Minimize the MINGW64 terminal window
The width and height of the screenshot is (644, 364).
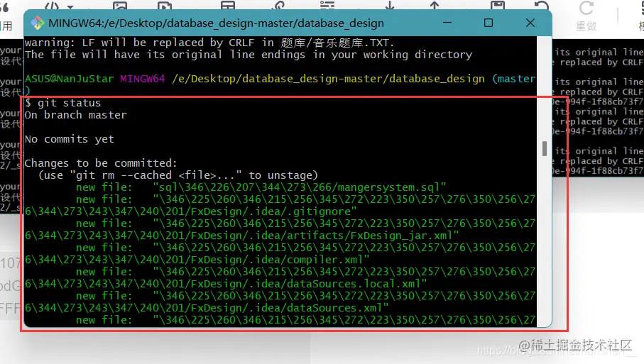coord(447,23)
